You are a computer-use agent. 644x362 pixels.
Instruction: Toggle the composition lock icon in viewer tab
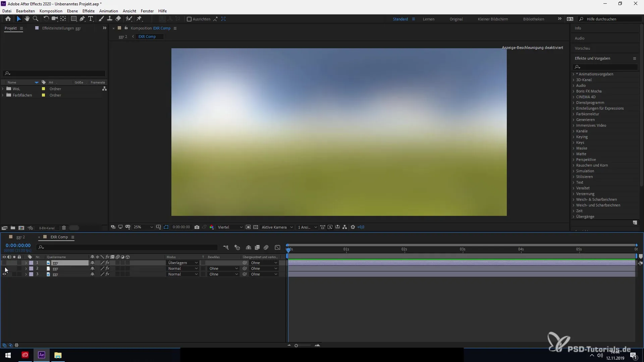pyautogui.click(x=126, y=28)
